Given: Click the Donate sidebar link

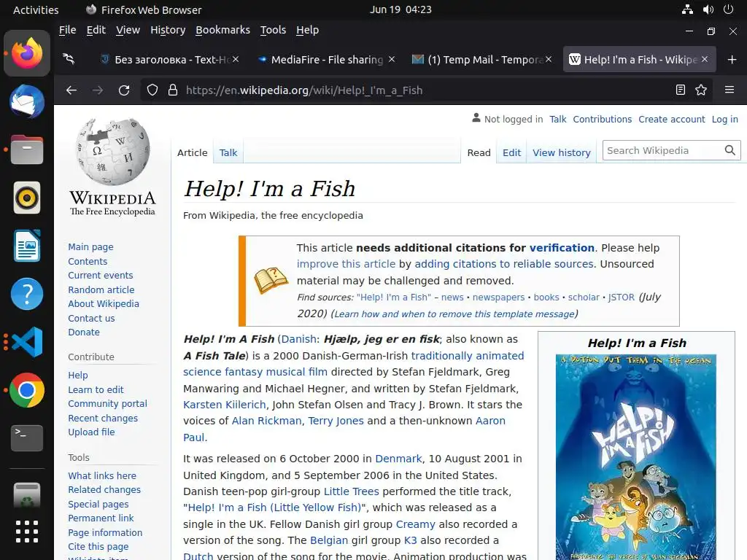Looking at the screenshot, I should 84,332.
